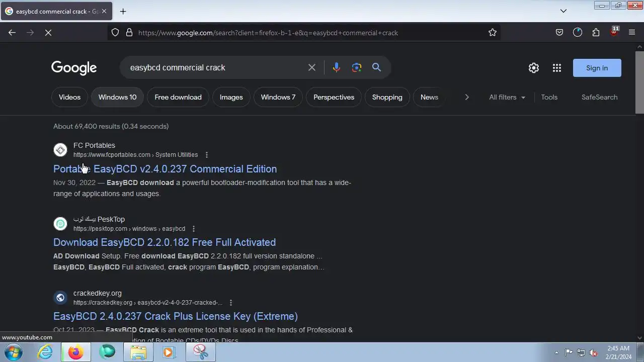Screen dimensions: 644x362
Task: Open a new tab with the plus button
Action: [123, 11]
